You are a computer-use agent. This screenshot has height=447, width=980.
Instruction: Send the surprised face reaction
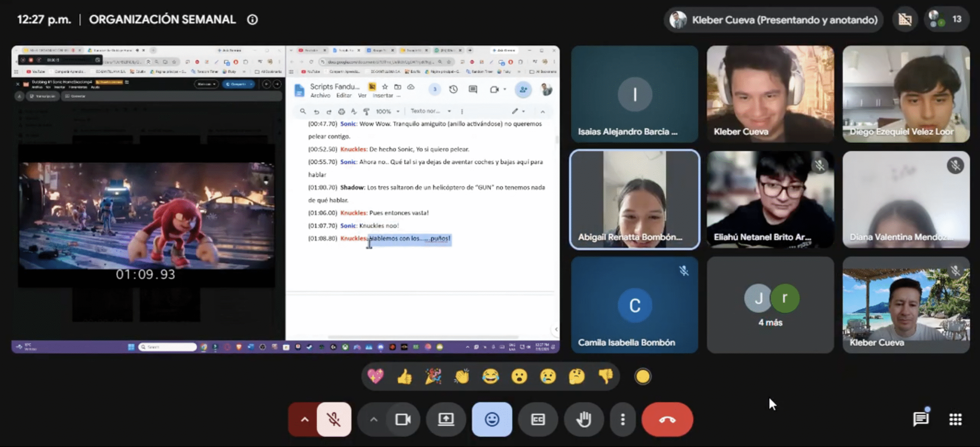click(x=519, y=377)
